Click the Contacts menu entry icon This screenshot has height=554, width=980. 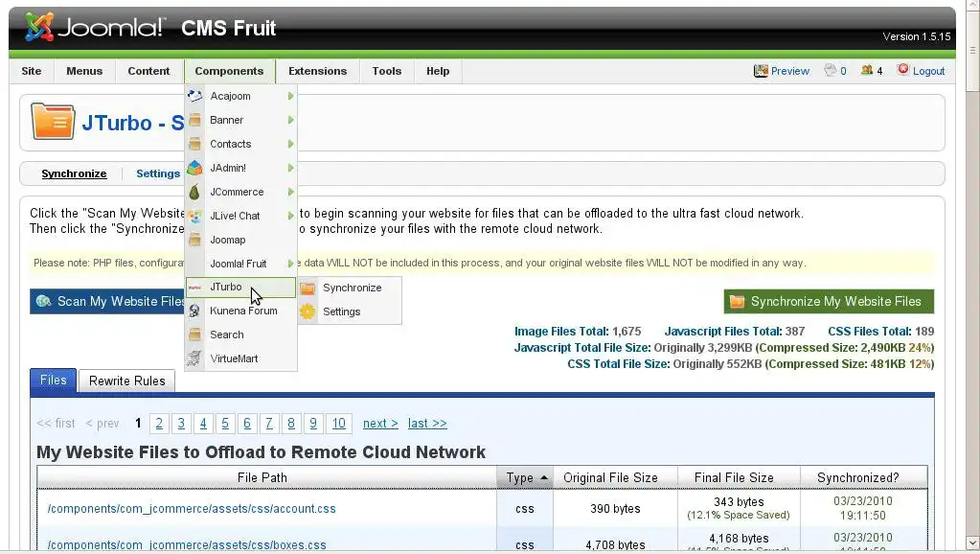(195, 144)
